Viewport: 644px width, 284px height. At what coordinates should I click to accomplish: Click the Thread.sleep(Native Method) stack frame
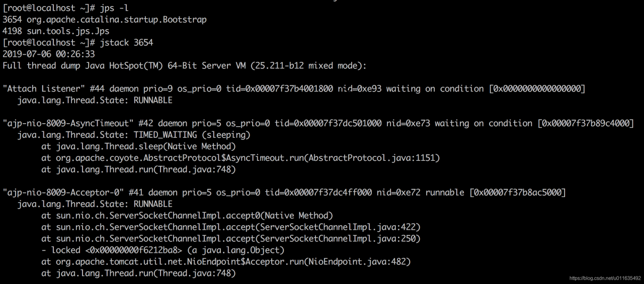[x=138, y=146]
